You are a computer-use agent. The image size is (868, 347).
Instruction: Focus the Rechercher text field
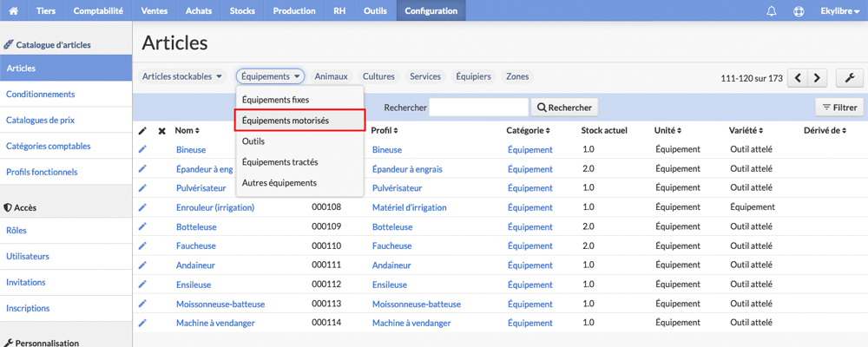click(479, 108)
